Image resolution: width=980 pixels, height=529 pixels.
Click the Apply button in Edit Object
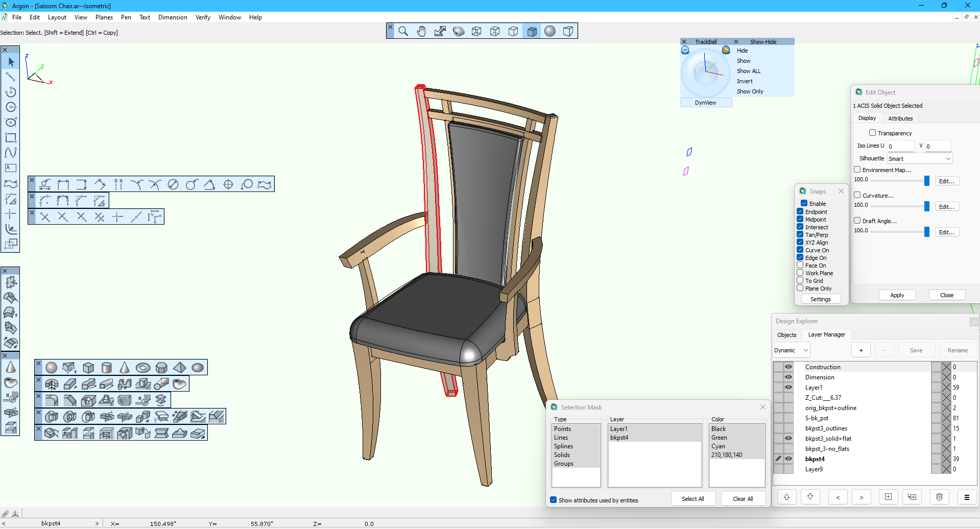click(897, 295)
